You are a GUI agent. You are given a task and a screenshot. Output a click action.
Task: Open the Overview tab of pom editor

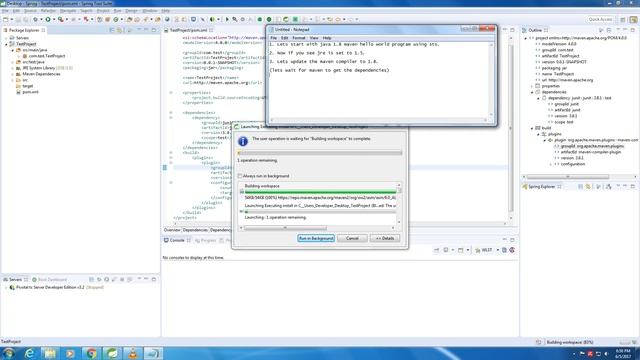(x=172, y=230)
